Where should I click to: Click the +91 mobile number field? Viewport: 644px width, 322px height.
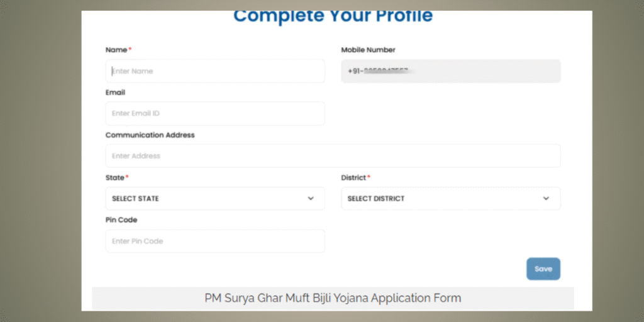[x=450, y=71]
